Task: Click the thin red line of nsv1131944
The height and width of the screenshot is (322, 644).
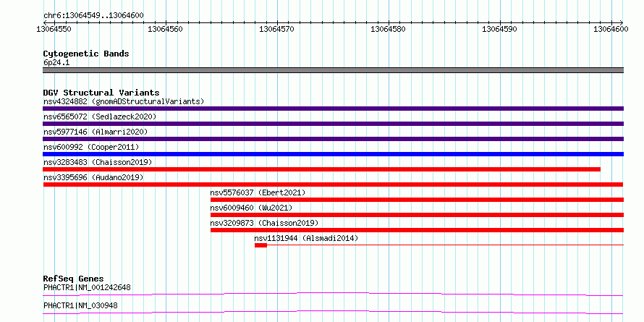Action: (x=445, y=245)
